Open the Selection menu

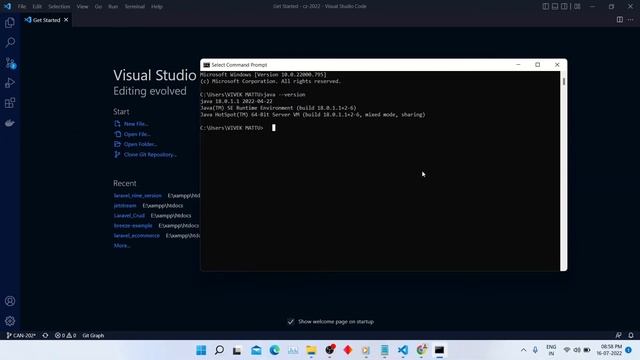[x=59, y=7]
